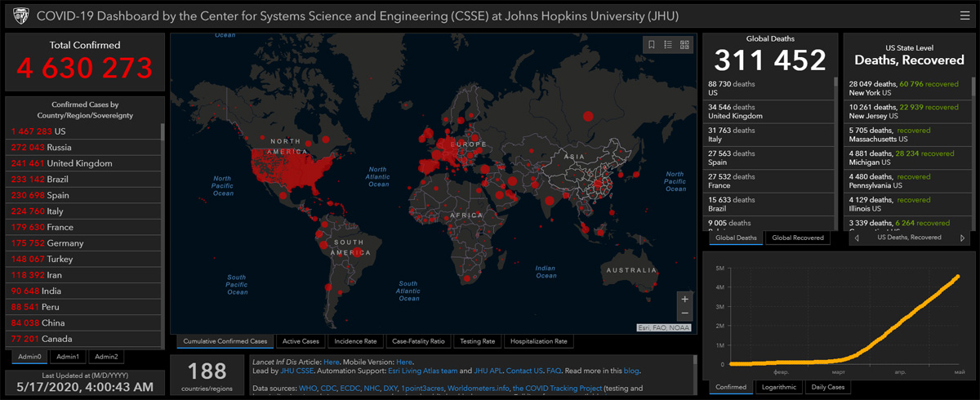980x400 pixels.
Task: Select China in confirmed cases list
Action: click(84, 322)
